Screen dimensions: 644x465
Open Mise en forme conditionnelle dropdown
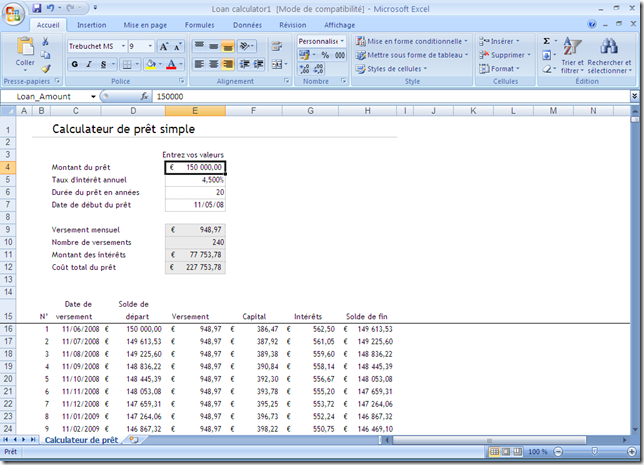414,41
